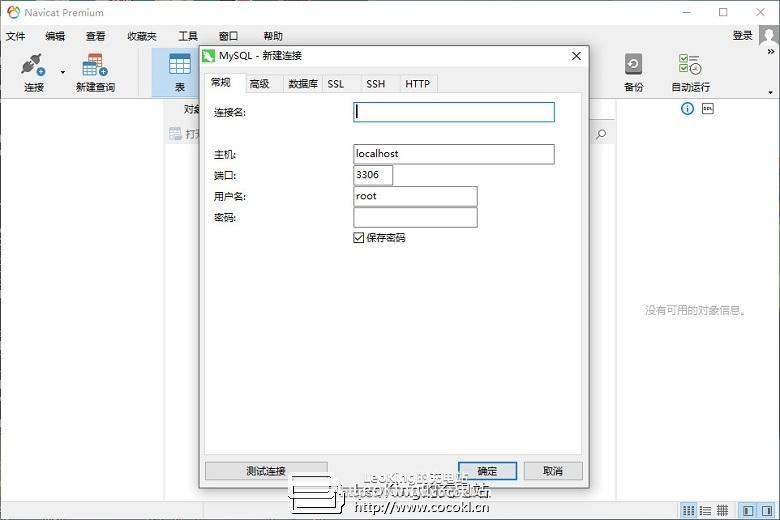Select the Table toolbar icon
This screenshot has height=520, width=780.
(x=180, y=65)
